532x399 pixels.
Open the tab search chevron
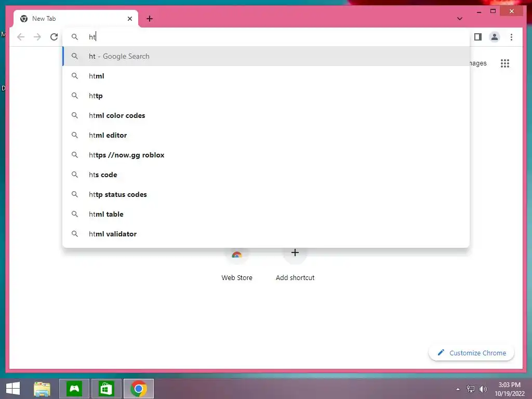pos(460,19)
